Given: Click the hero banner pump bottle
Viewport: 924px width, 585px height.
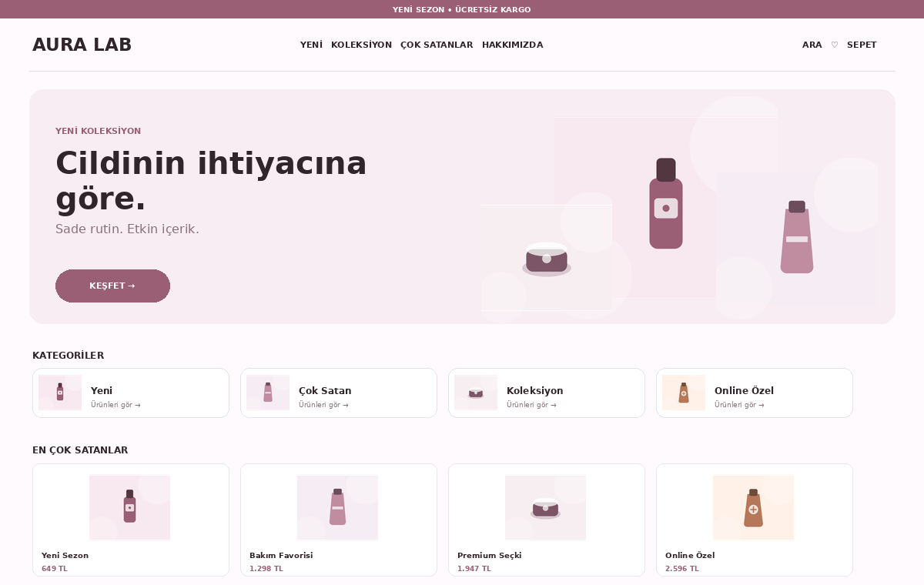Looking at the screenshot, I should (x=666, y=203).
